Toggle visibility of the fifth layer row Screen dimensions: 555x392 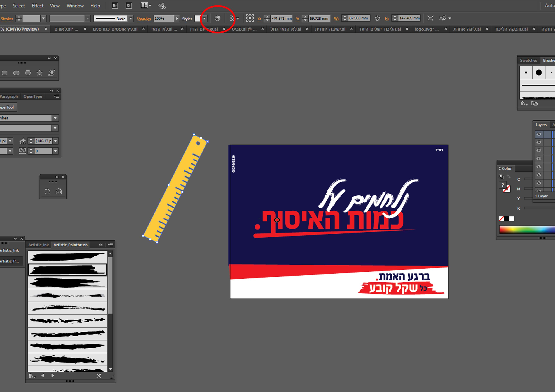click(x=539, y=167)
